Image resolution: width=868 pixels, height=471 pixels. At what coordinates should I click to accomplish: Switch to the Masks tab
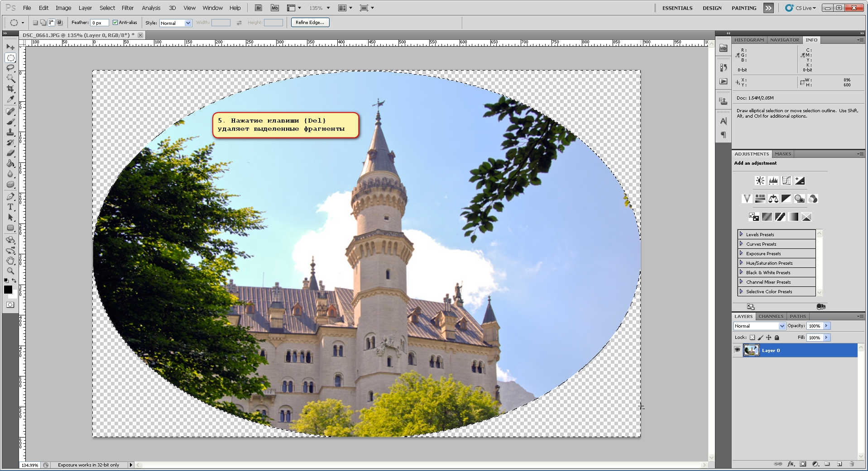point(783,154)
